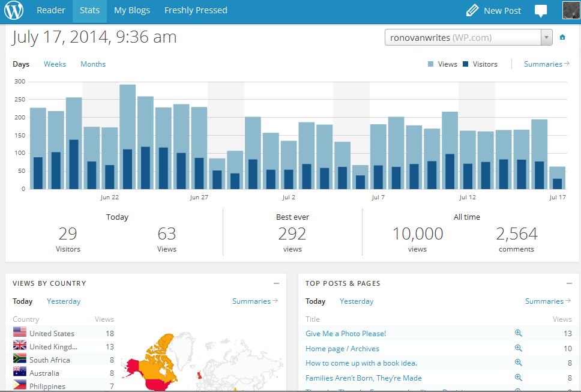Open the Give Me a Photo Please! post link
Image resolution: width=581 pixels, height=392 pixels.
346,333
